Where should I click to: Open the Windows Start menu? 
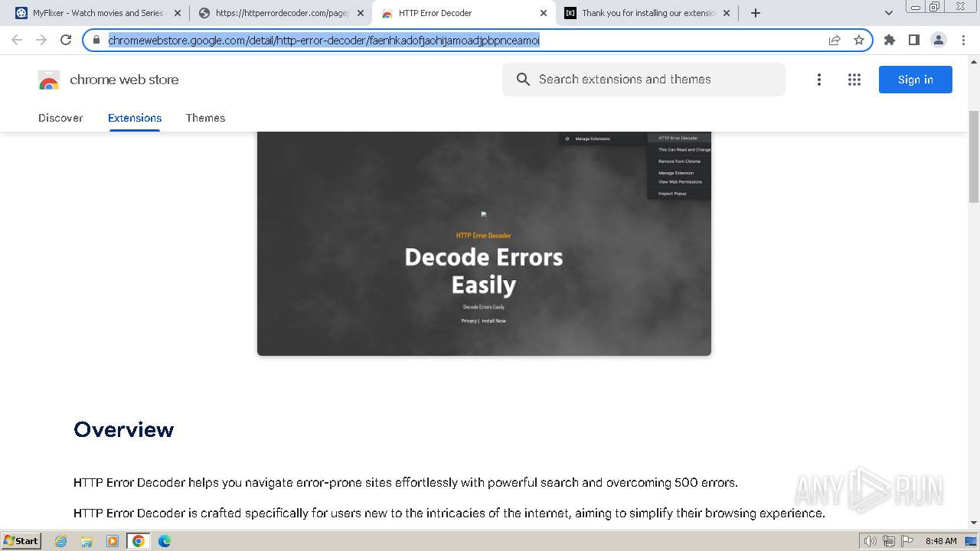[x=21, y=540]
